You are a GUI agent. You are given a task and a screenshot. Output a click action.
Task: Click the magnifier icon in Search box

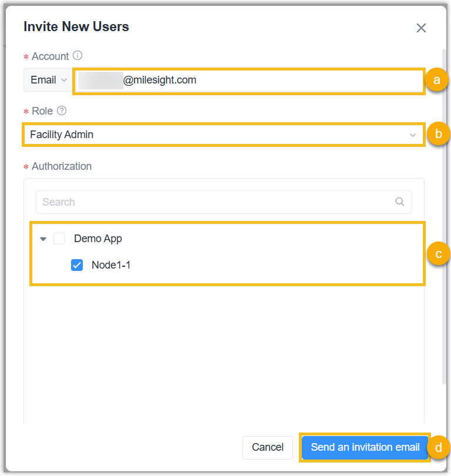[400, 202]
